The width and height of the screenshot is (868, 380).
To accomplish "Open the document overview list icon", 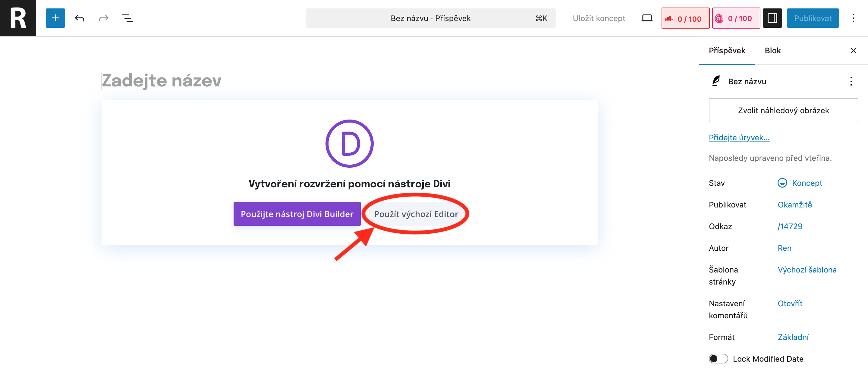I will tap(128, 18).
